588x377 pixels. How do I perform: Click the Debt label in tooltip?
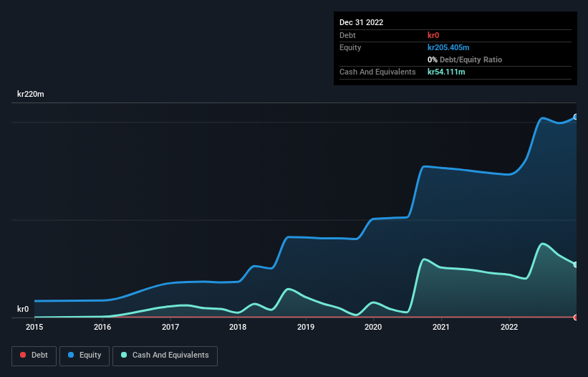click(x=347, y=35)
